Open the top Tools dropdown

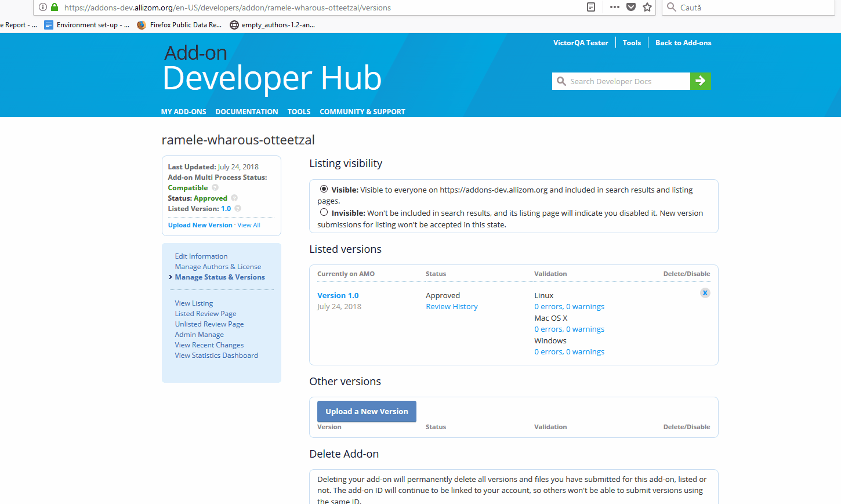point(632,43)
